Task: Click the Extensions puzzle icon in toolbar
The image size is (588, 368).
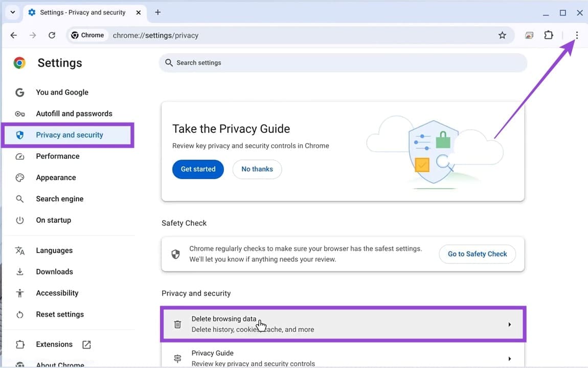Action: [x=549, y=35]
